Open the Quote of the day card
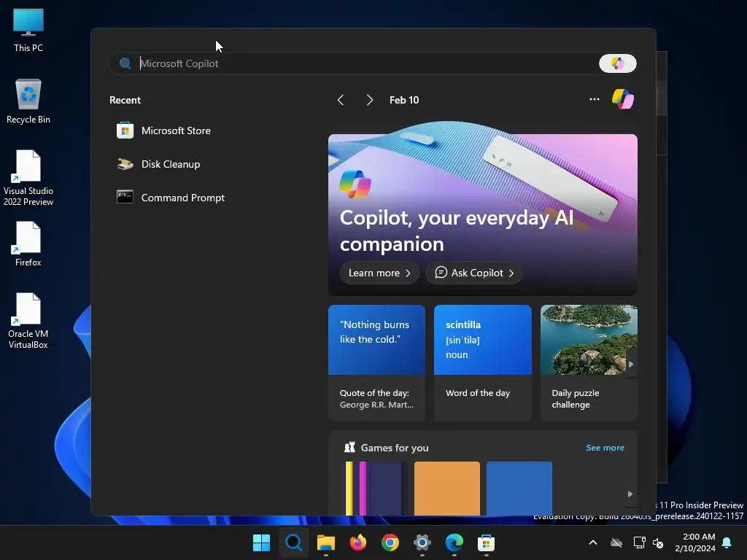 [376, 363]
